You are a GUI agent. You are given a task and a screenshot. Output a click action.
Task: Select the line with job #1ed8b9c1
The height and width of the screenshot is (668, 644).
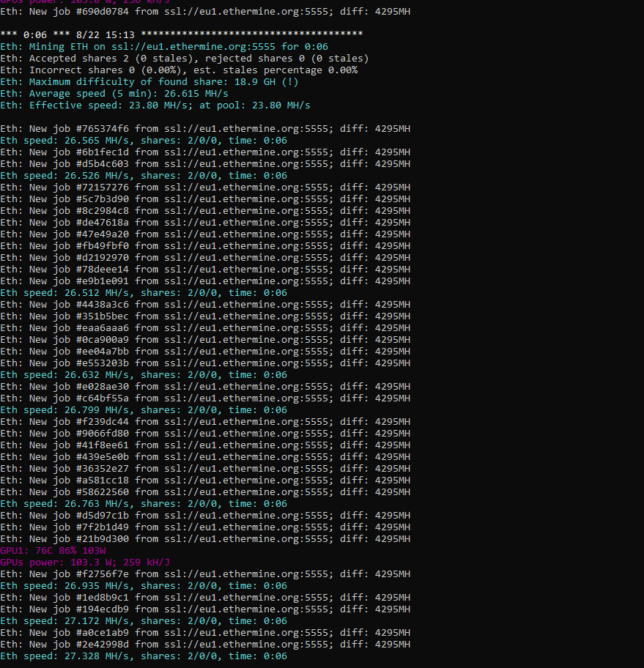click(205, 597)
